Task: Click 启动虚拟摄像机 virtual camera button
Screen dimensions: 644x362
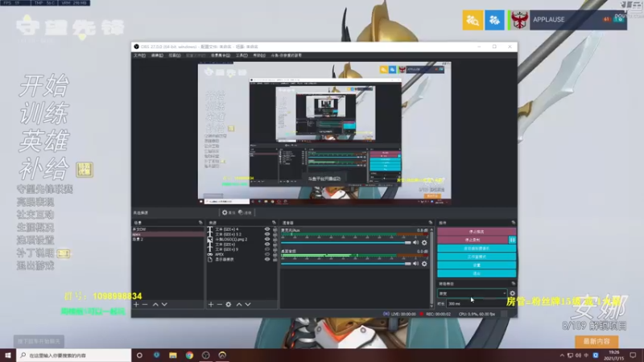Action: click(477, 249)
